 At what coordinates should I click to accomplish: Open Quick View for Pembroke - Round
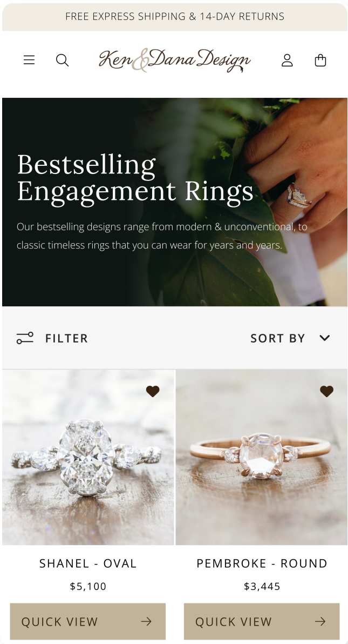(x=262, y=621)
